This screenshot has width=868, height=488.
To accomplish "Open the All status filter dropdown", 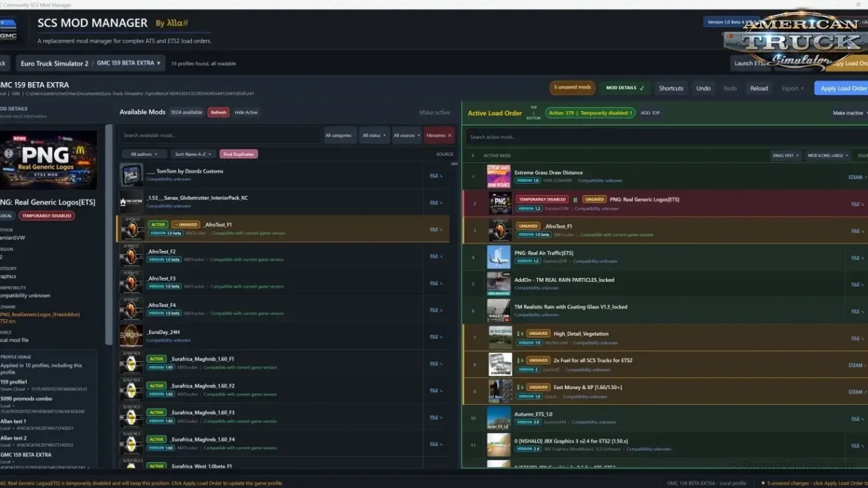I will pyautogui.click(x=374, y=136).
